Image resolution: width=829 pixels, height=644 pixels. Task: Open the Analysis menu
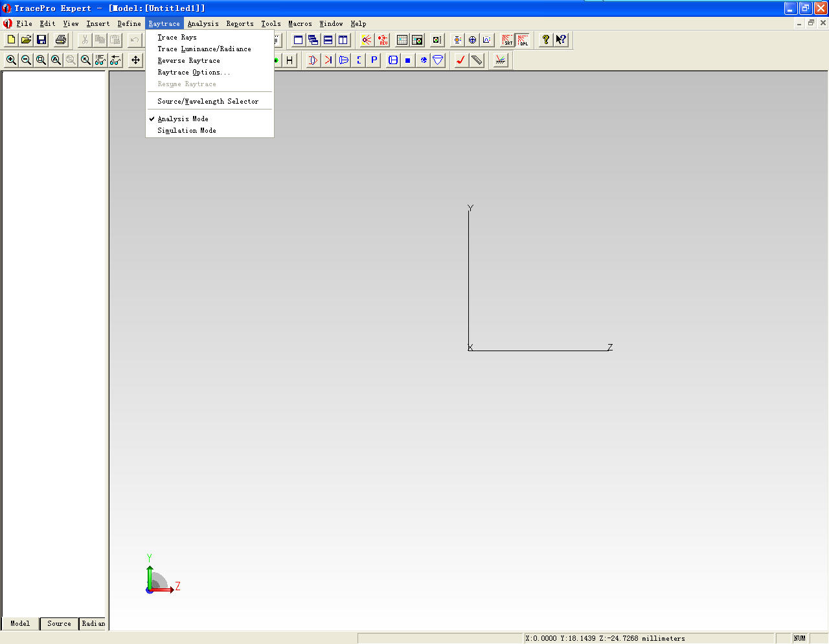click(203, 23)
